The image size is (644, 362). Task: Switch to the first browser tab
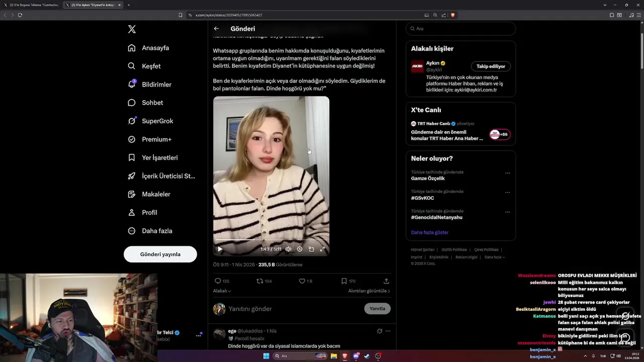pyautogui.click(x=33, y=5)
